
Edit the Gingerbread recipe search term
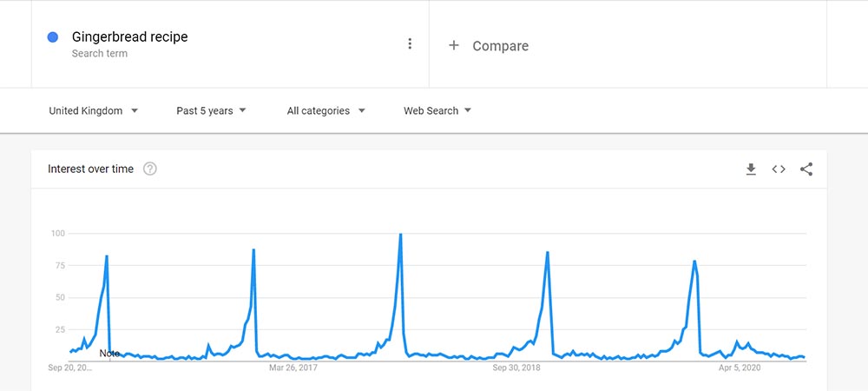[x=130, y=36]
